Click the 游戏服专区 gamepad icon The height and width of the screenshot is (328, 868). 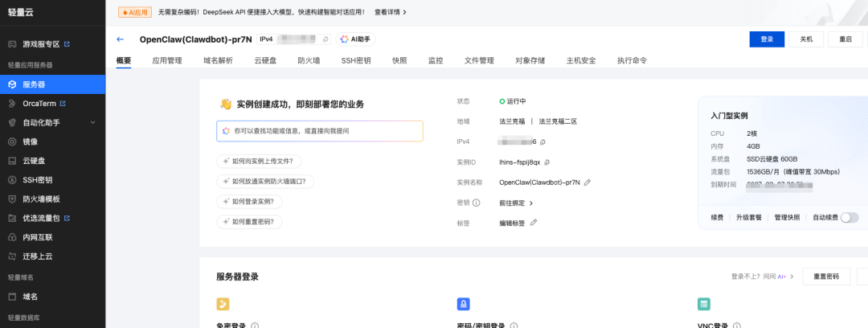(x=11, y=43)
